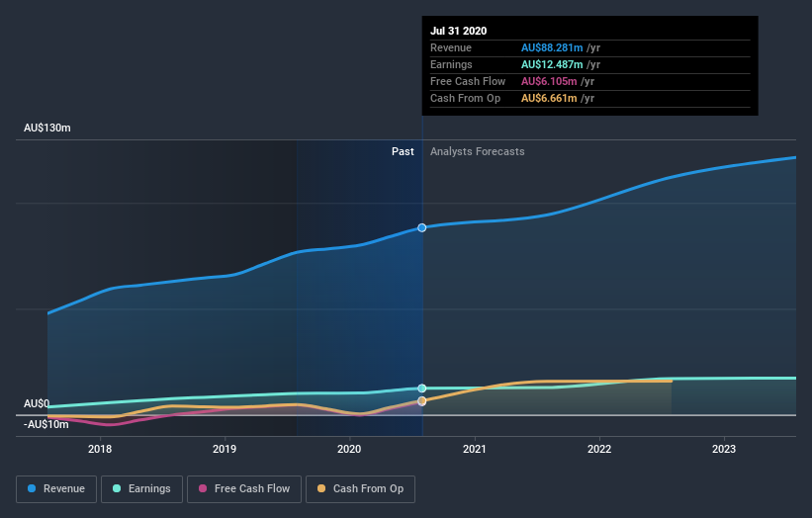Click the Jul 31 2020 tooltip date
The height and width of the screenshot is (518, 812).
tap(458, 31)
